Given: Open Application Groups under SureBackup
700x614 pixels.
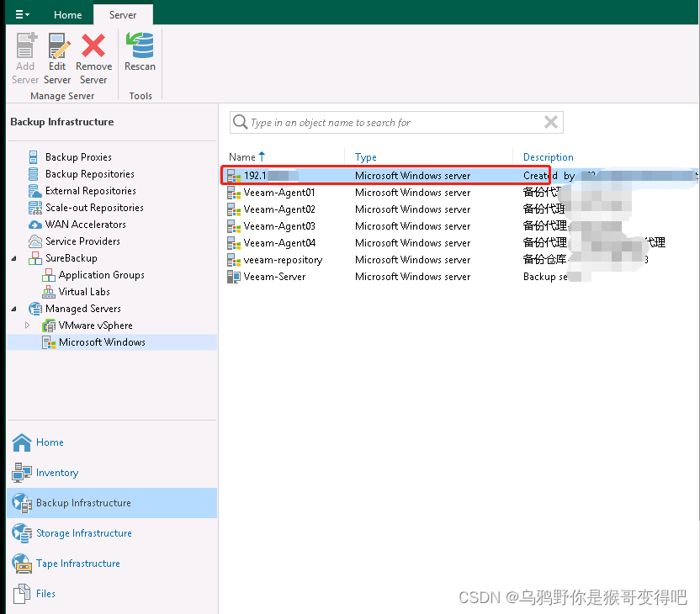Looking at the screenshot, I should (101, 275).
